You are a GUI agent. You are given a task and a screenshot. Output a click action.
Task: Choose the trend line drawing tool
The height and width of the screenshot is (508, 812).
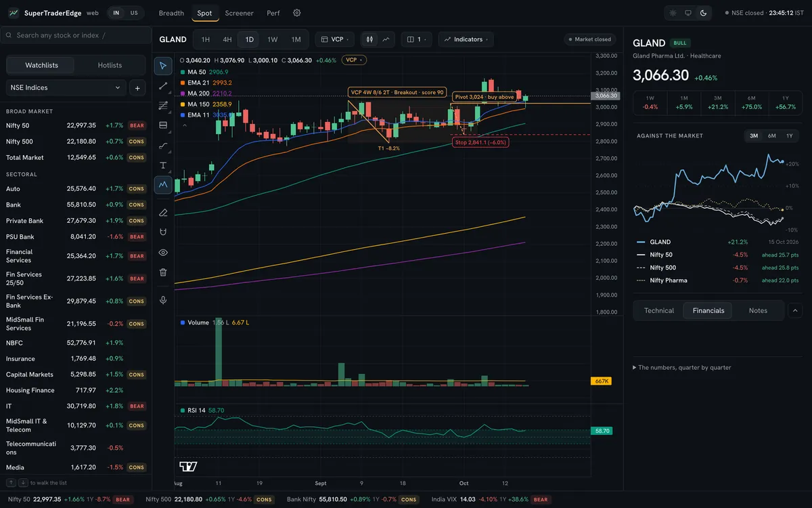163,86
